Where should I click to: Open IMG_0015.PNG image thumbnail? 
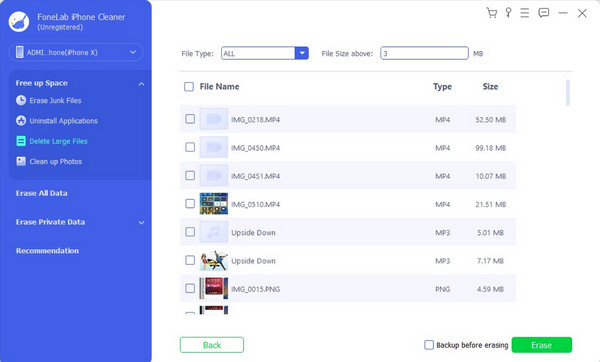click(214, 289)
